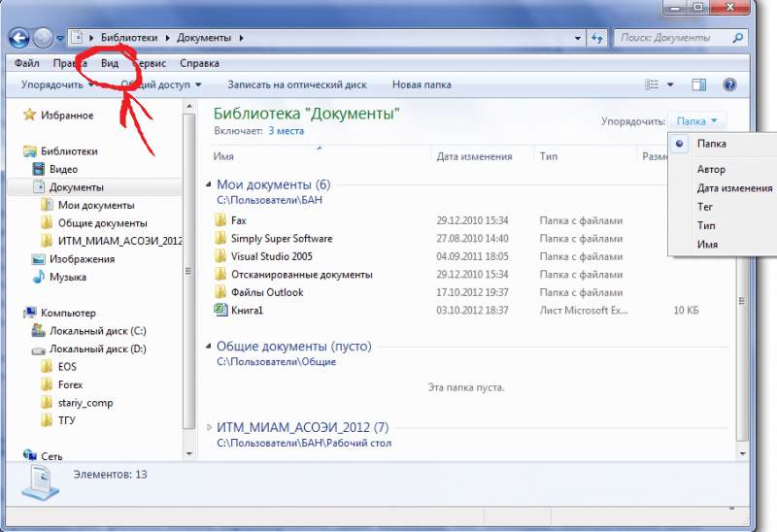
Task: Select the Папка radio option
Action: coord(680,144)
